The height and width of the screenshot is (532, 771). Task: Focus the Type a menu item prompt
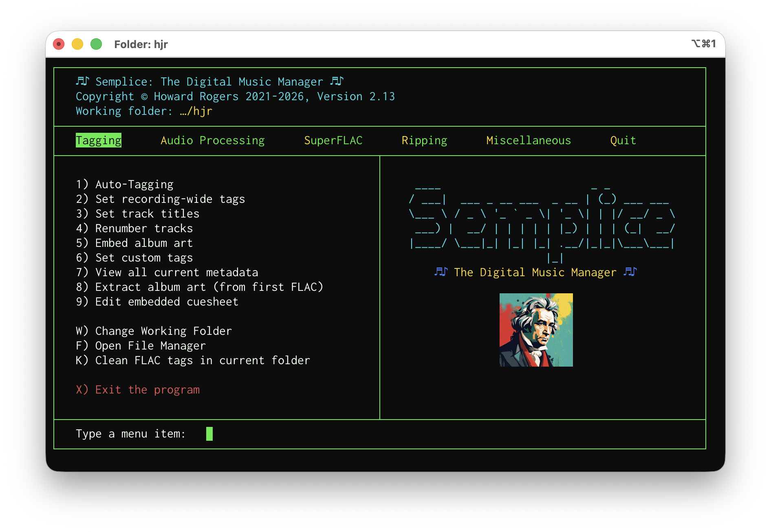(x=209, y=434)
